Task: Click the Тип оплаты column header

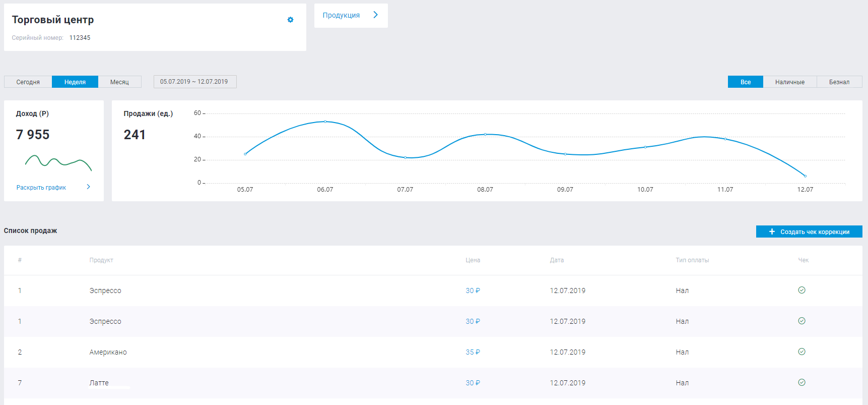Action: tap(692, 260)
